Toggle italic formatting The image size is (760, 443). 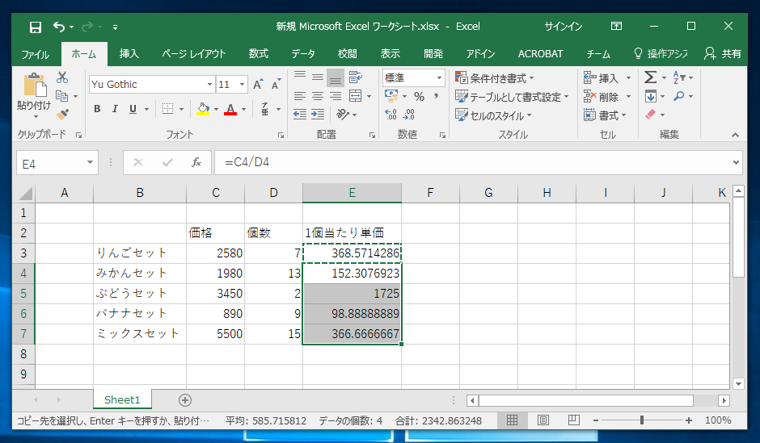[x=116, y=109]
